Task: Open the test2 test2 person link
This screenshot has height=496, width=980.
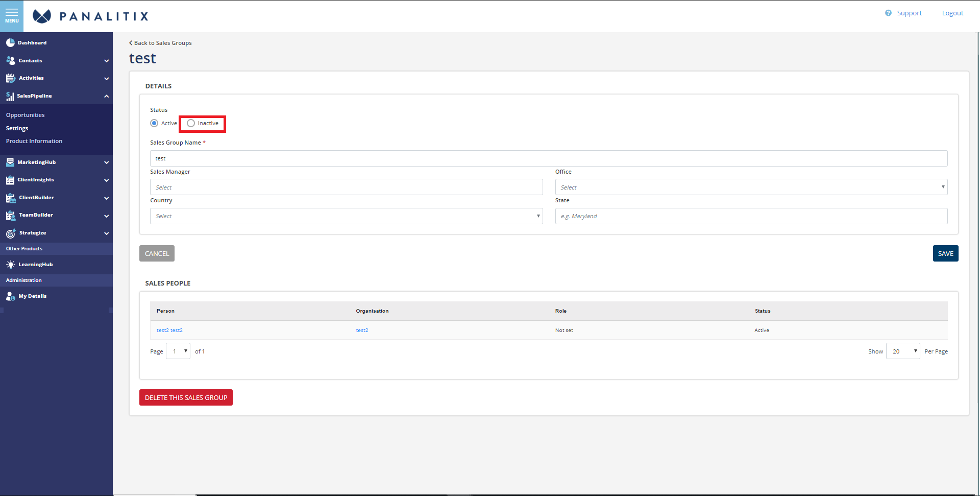Action: coord(169,330)
